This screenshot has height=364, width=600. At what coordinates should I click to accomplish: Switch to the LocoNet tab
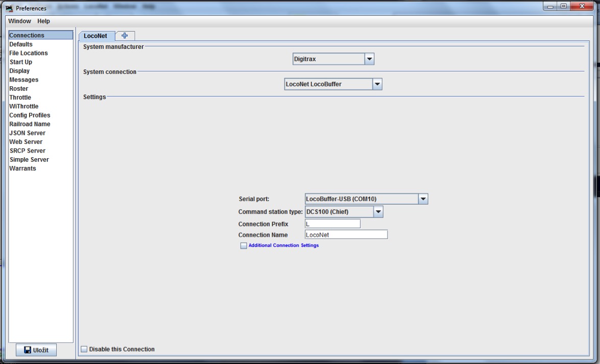click(95, 36)
